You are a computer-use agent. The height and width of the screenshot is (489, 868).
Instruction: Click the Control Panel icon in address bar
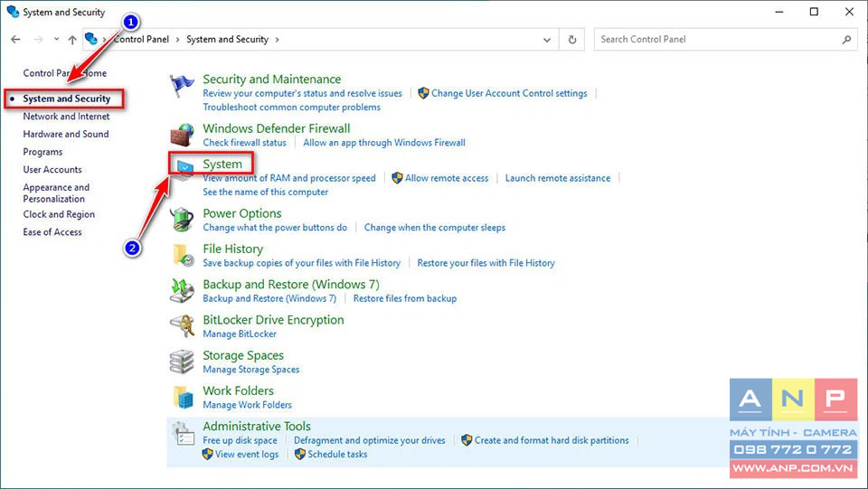point(91,39)
